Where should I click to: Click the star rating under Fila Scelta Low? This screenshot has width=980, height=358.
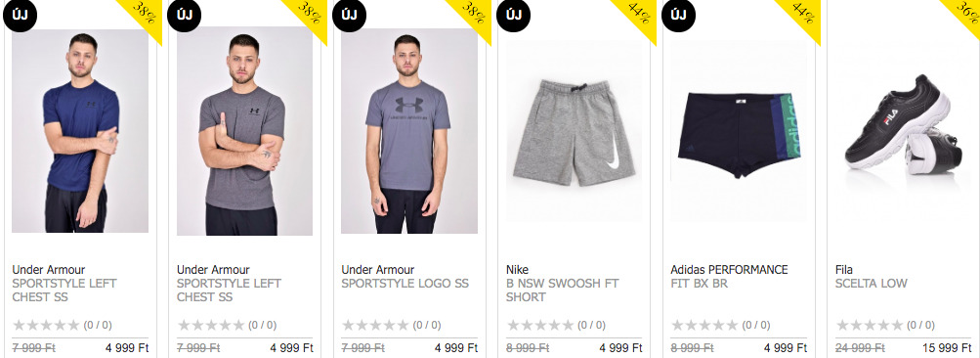(870, 325)
